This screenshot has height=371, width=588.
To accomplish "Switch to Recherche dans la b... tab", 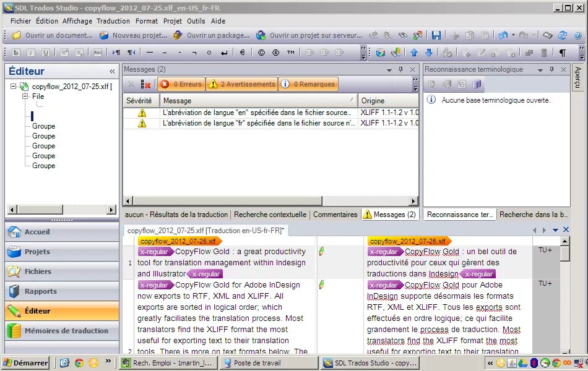I will [534, 215].
